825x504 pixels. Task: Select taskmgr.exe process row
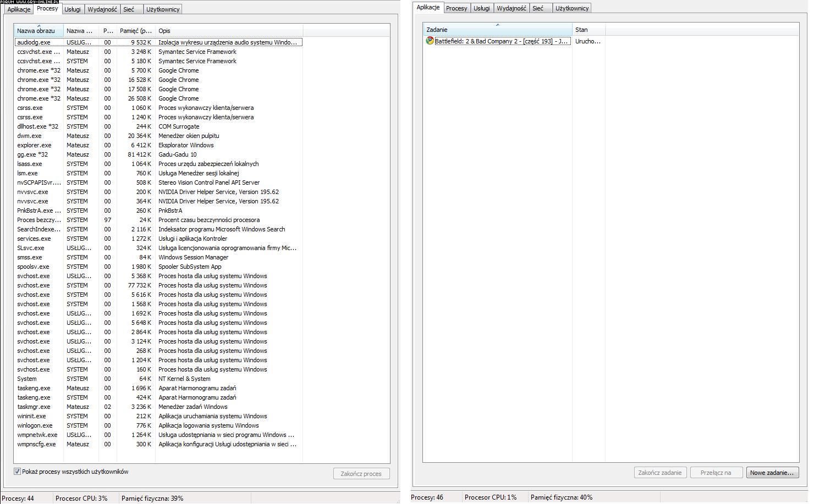[158, 407]
